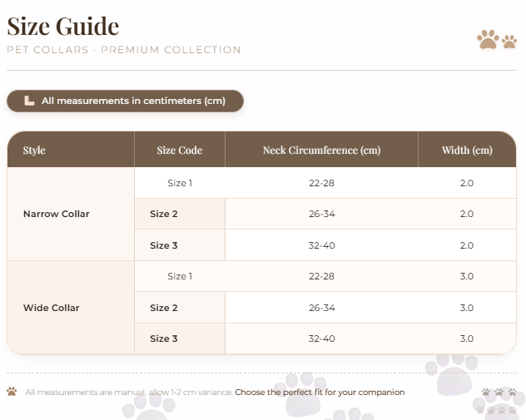Viewport: 526px width, 420px height.
Task: Click the cluster of tiny paw icons bottom right
Action: [499, 401]
